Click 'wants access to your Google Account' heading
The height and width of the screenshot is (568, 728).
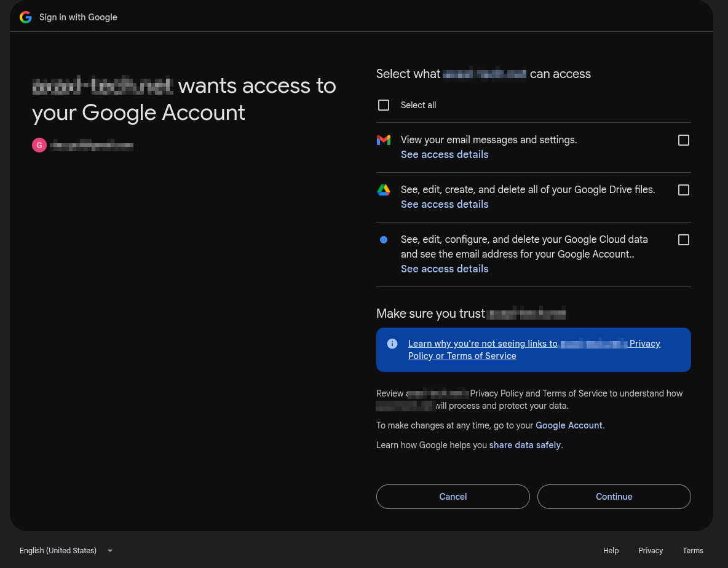184,100
